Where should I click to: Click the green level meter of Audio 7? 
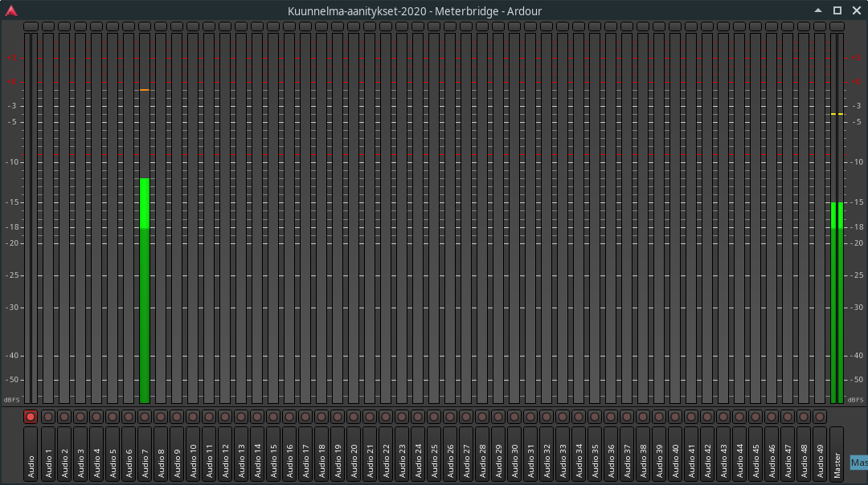click(x=144, y=289)
